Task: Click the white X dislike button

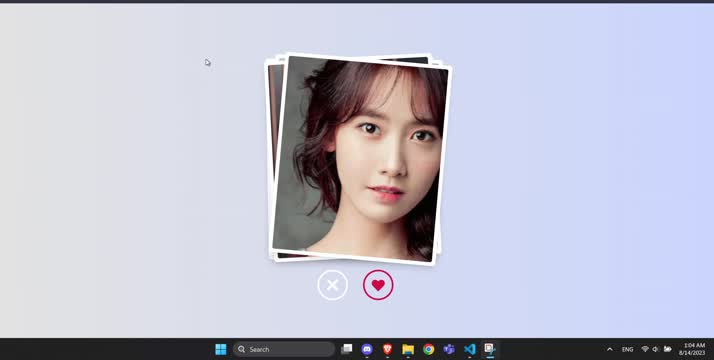Action: pos(332,285)
